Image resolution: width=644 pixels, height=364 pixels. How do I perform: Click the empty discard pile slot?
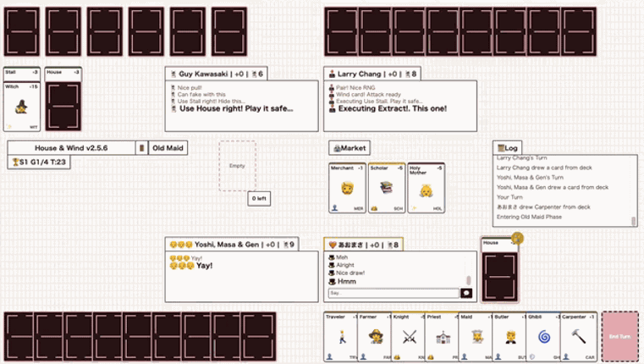tap(237, 166)
